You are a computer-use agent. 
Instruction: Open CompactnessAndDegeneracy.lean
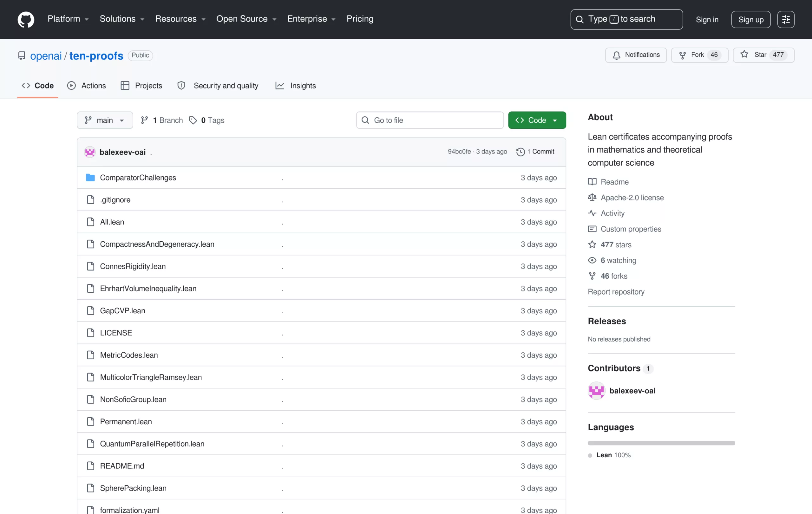[157, 244]
